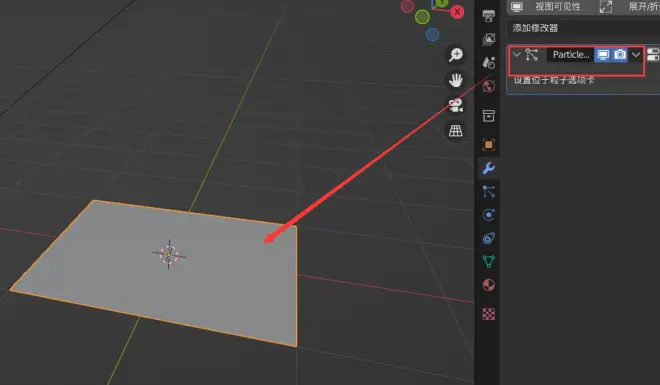Switch perspective/orthographic with the grid icon

click(x=455, y=131)
